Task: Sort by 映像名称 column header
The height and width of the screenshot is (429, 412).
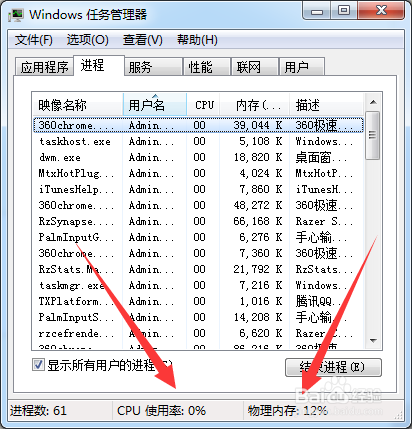Action: [x=78, y=105]
